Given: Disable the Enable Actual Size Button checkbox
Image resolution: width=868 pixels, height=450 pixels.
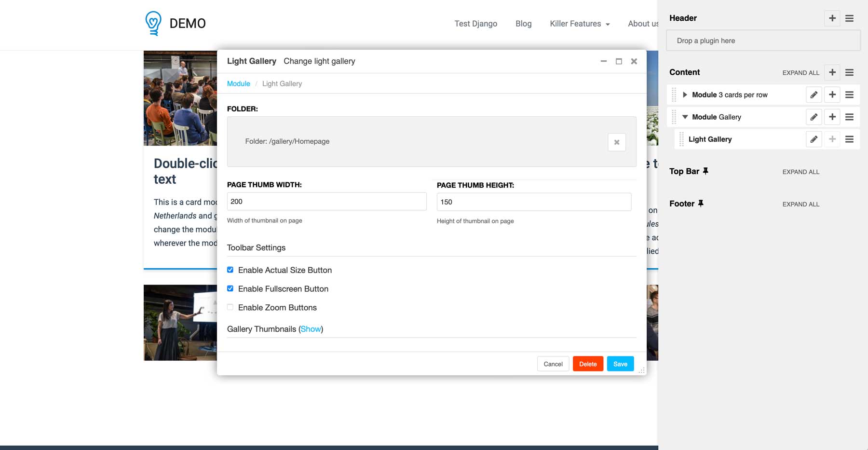Looking at the screenshot, I should point(230,270).
